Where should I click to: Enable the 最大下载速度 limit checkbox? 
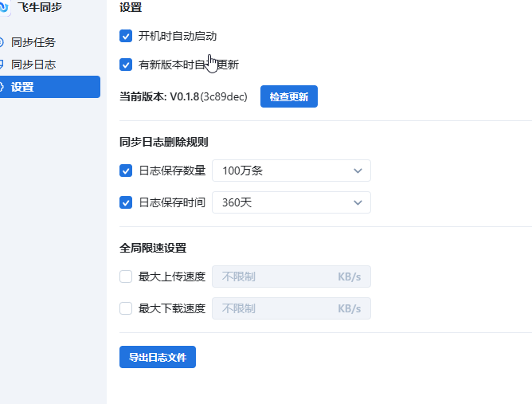[x=126, y=308]
